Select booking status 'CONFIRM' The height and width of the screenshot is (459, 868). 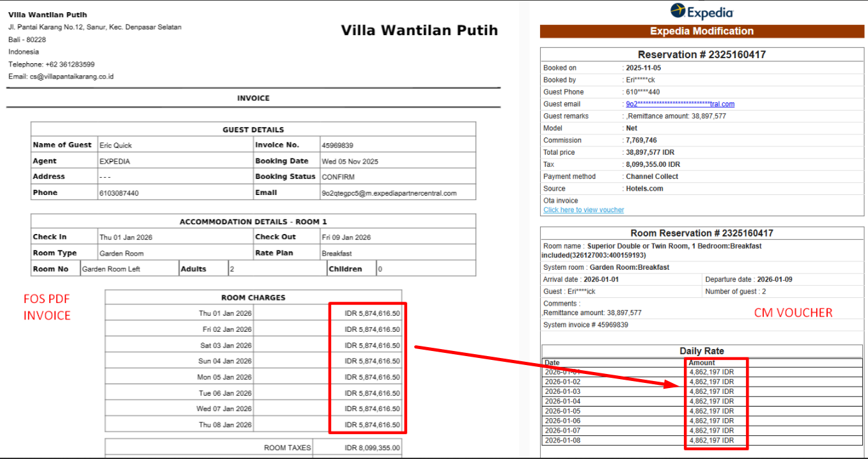(x=338, y=177)
